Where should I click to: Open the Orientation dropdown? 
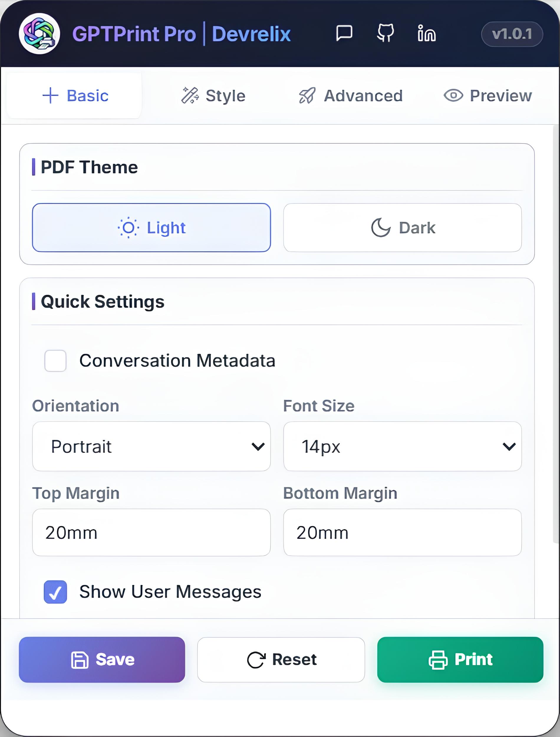152,447
